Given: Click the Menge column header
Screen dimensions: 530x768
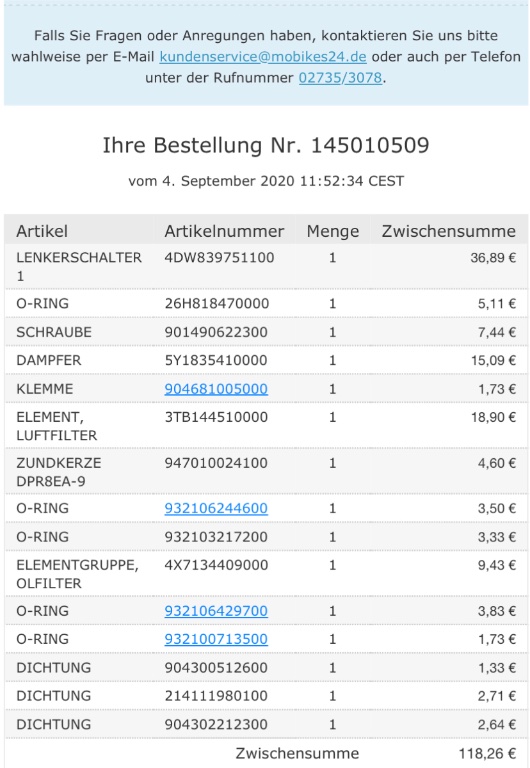Looking at the screenshot, I should [x=333, y=231].
